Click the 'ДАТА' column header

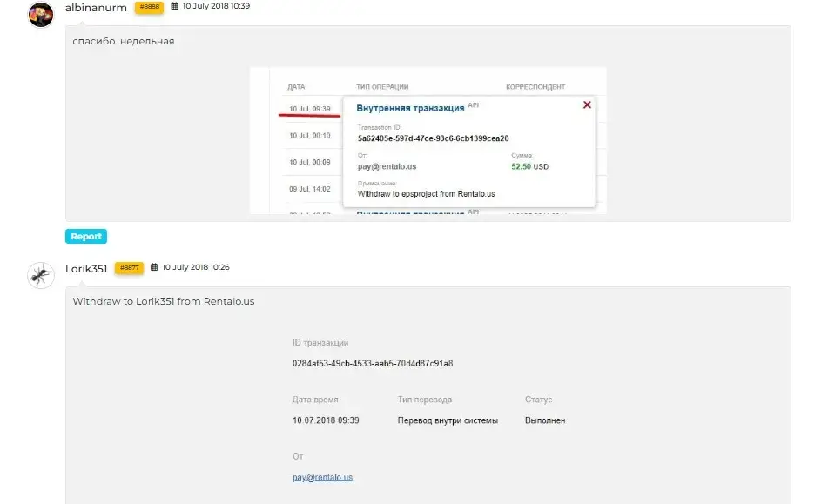[x=296, y=87]
